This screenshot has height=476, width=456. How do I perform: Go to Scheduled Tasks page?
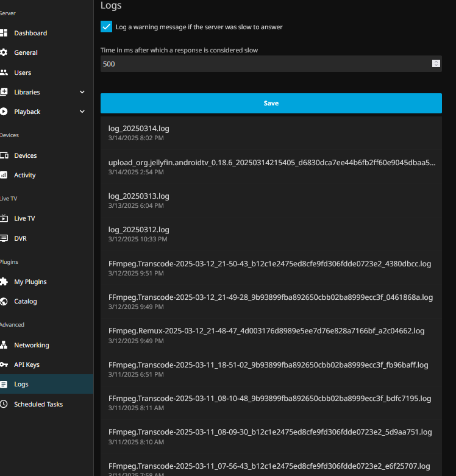(x=38, y=404)
